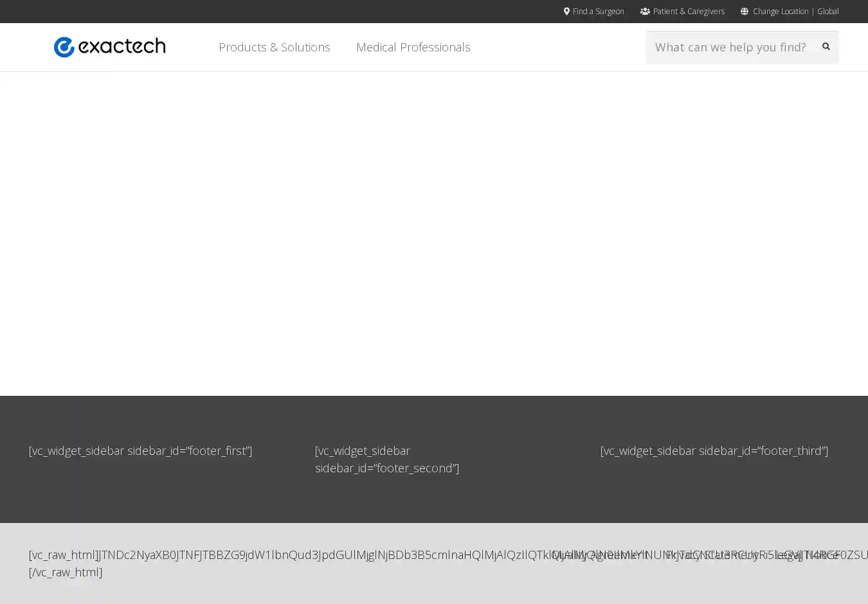The height and width of the screenshot is (604, 868).
Task: Click the globe icon in top bar
Action: 745,11
